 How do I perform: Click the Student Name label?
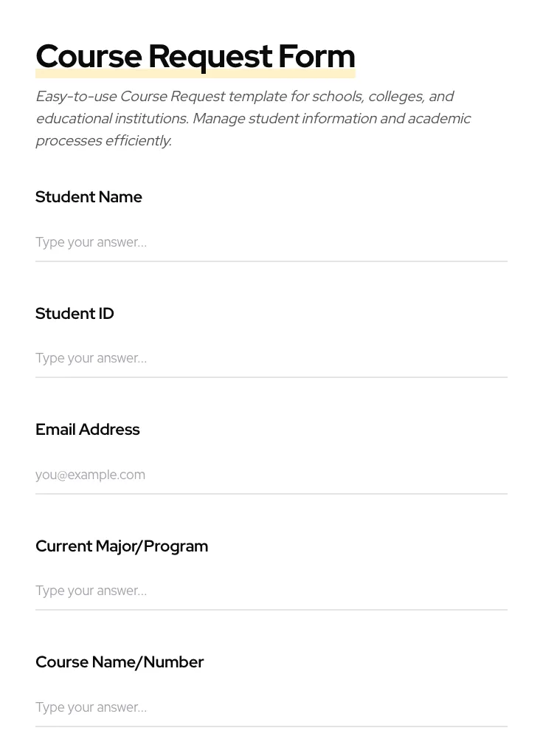(x=89, y=197)
